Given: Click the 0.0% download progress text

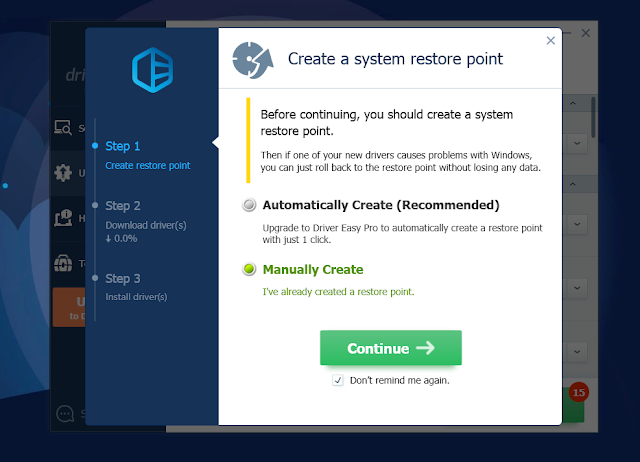Looking at the screenshot, I should click(x=121, y=239).
